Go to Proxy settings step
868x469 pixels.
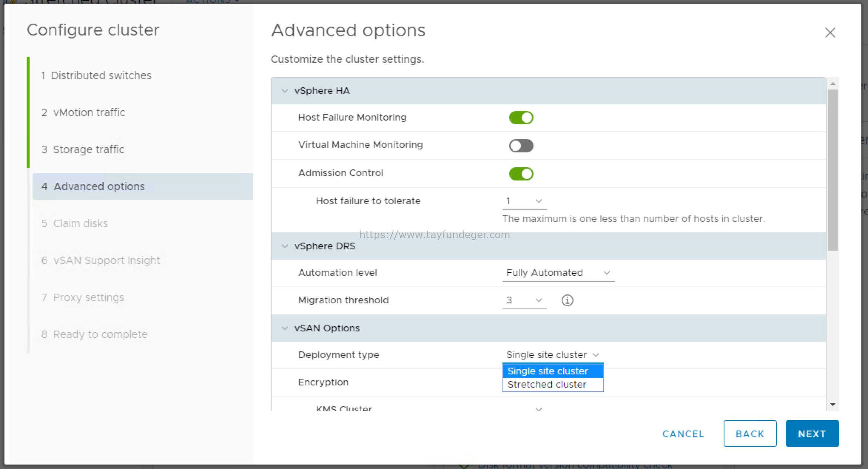point(83,297)
